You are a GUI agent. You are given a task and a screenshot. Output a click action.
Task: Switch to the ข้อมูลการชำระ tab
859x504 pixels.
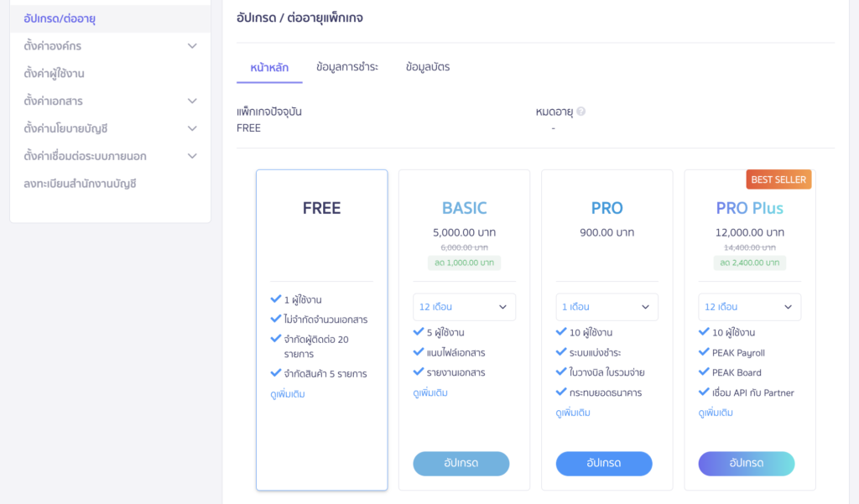(347, 67)
